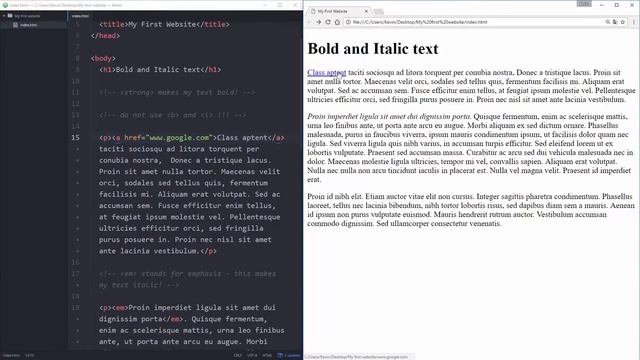Go to browser home page icon

(x=338, y=22)
